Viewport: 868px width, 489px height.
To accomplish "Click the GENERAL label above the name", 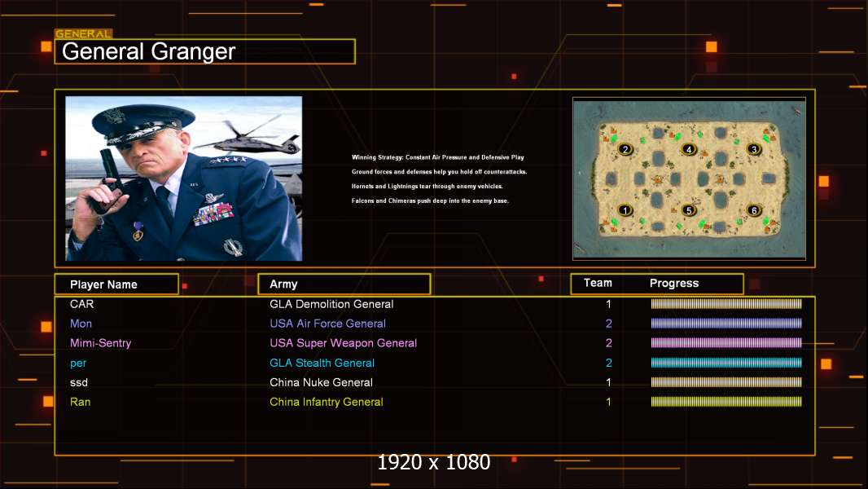I will [84, 33].
